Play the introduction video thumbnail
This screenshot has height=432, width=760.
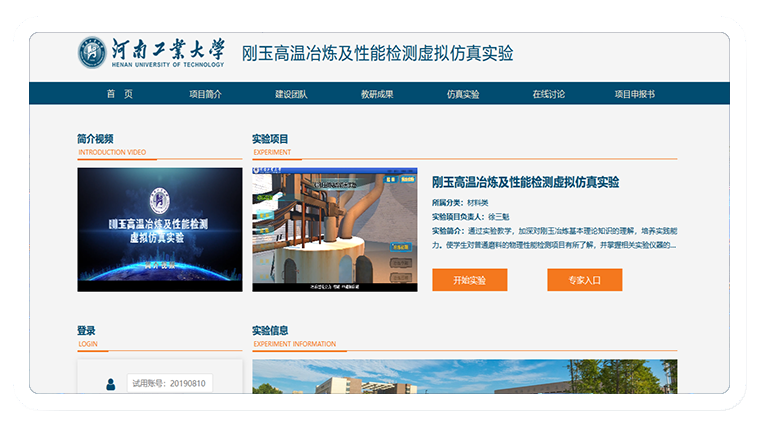click(160, 229)
